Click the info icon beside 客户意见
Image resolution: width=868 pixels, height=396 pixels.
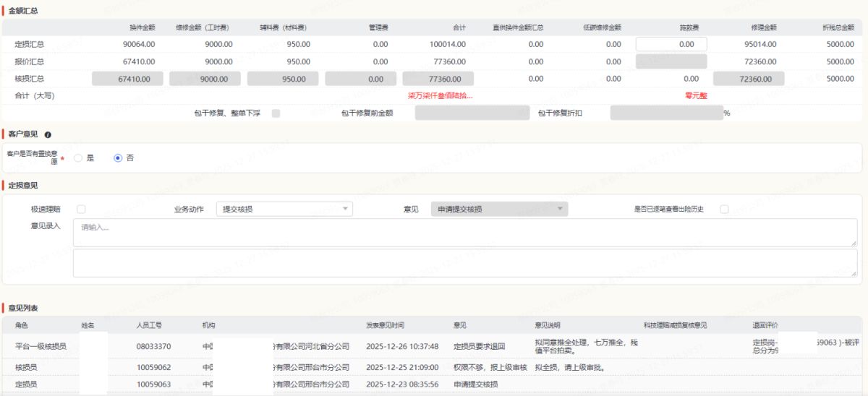[48, 134]
